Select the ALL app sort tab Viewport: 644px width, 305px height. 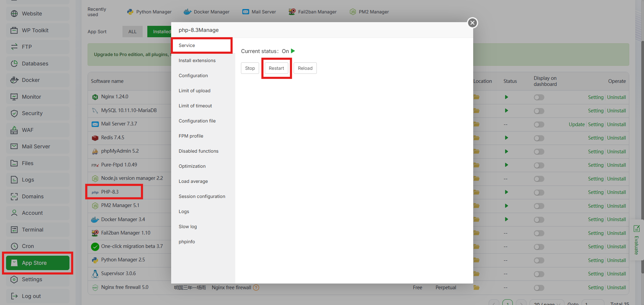[133, 32]
